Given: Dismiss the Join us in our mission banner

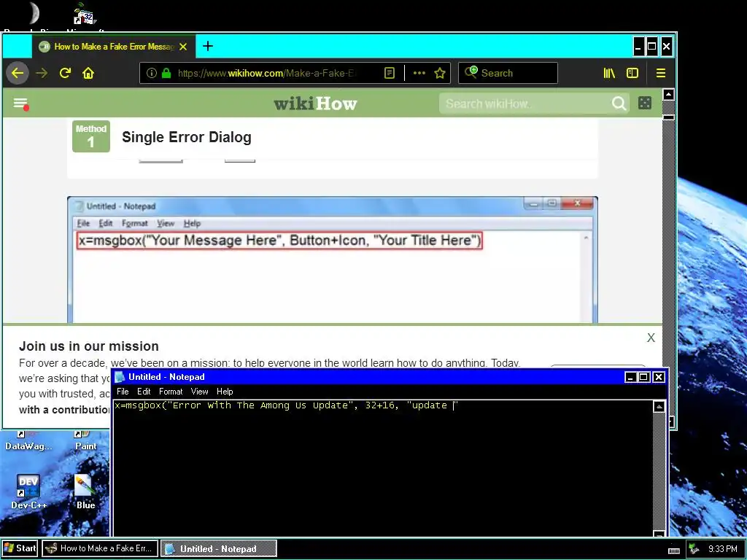Looking at the screenshot, I should 651,338.
